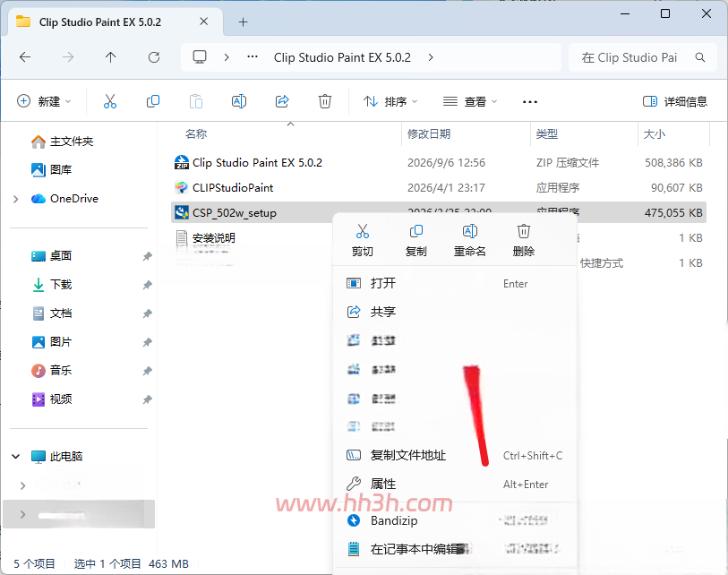Open the 新建 (New) dropdown

(44, 101)
